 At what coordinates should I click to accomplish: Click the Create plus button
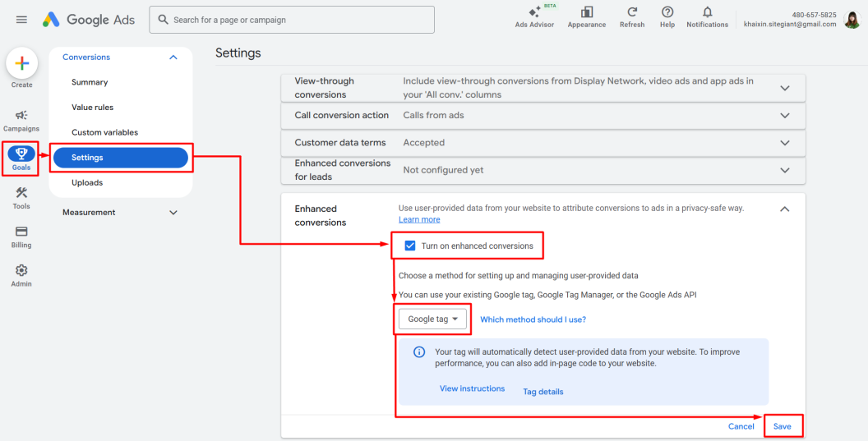point(21,64)
